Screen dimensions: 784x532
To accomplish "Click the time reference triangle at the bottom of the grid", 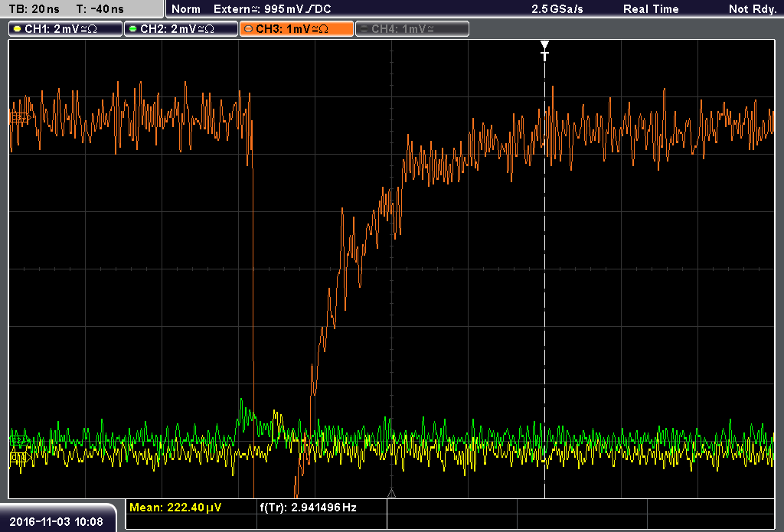I will (x=391, y=494).
